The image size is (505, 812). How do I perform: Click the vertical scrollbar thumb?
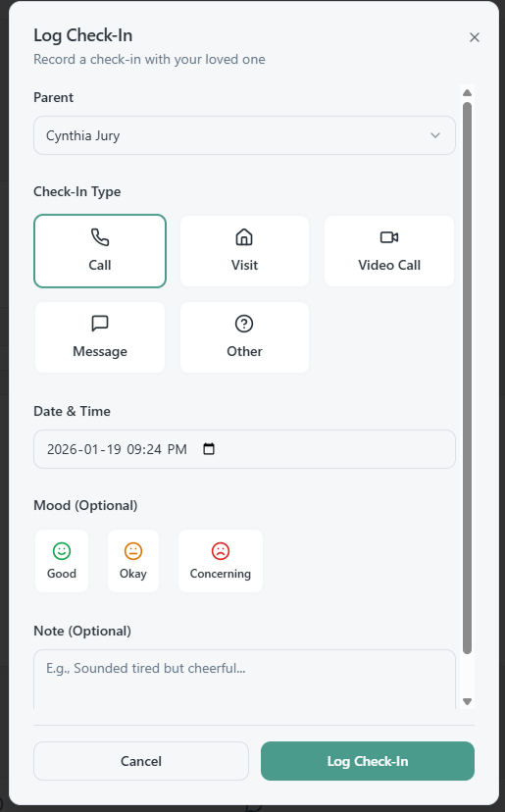[467, 378]
